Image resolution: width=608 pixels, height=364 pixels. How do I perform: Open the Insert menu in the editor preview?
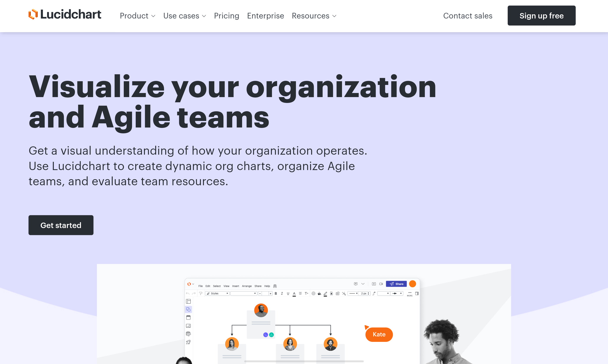(236, 286)
